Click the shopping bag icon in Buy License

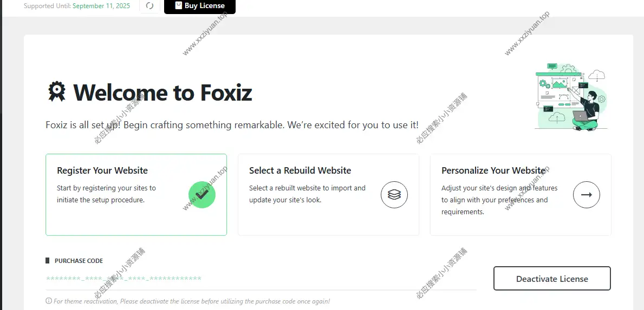[x=179, y=5]
